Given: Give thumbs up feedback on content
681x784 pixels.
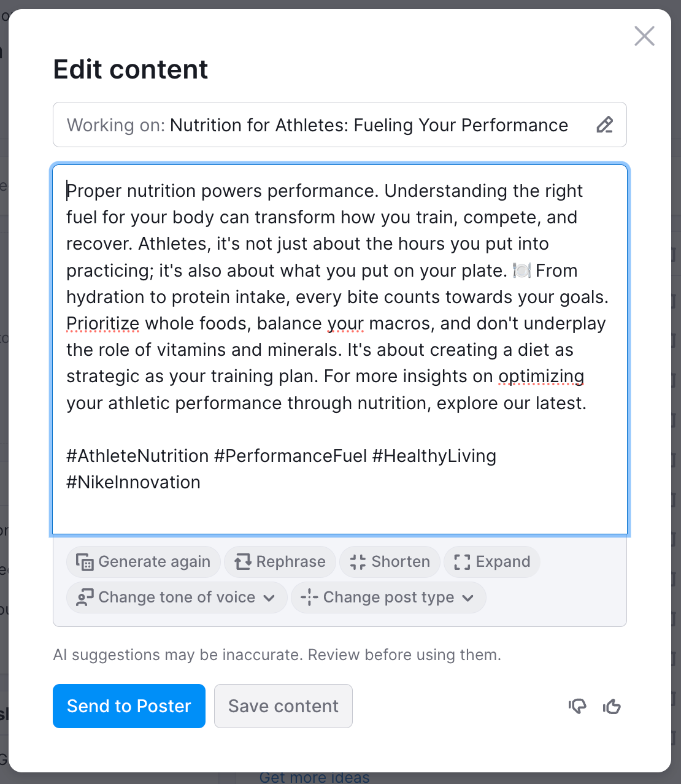Looking at the screenshot, I should click(612, 707).
